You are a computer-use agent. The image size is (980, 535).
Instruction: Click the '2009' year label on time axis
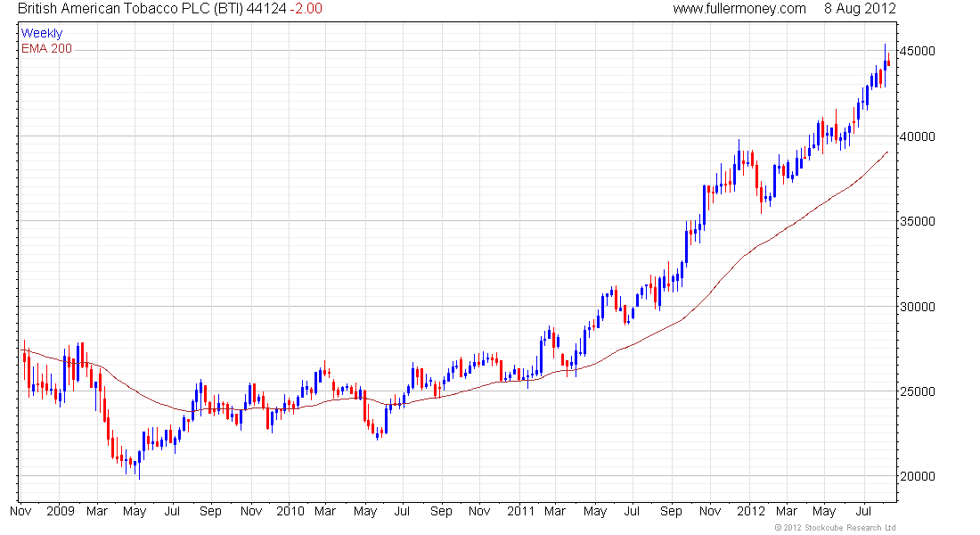pyautogui.click(x=61, y=511)
